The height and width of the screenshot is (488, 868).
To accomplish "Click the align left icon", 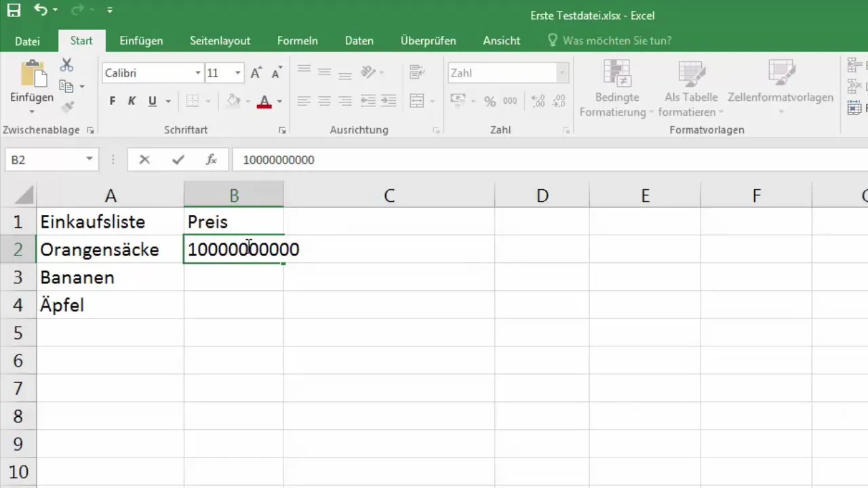I will (x=304, y=101).
